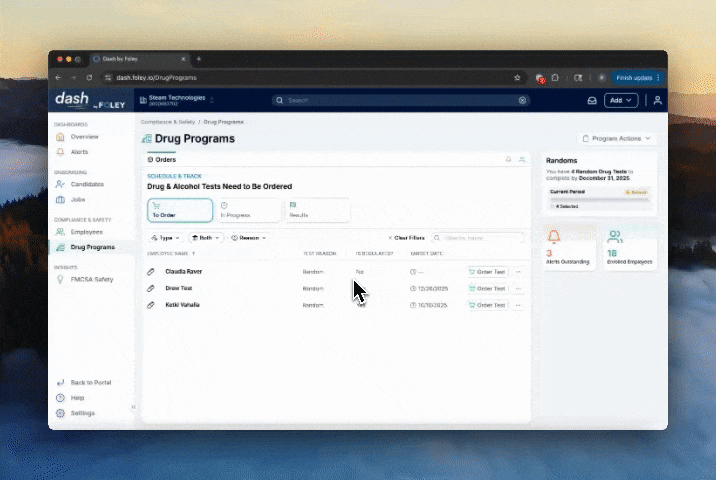This screenshot has height=480, width=716.
Task: Click the filter by name input field
Action: [482, 238]
